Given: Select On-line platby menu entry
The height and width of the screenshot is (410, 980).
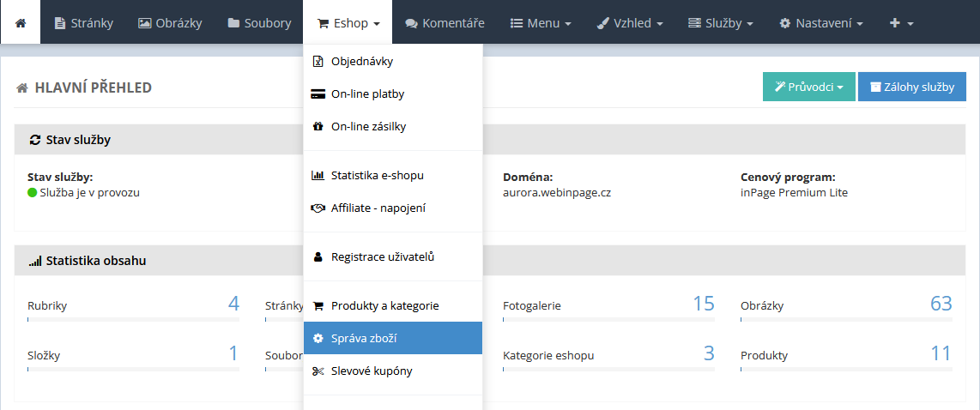Looking at the screenshot, I should coord(367,93).
